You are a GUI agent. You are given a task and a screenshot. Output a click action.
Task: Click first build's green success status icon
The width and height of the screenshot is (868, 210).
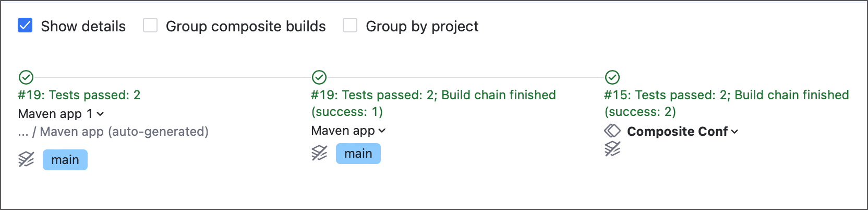26,77
